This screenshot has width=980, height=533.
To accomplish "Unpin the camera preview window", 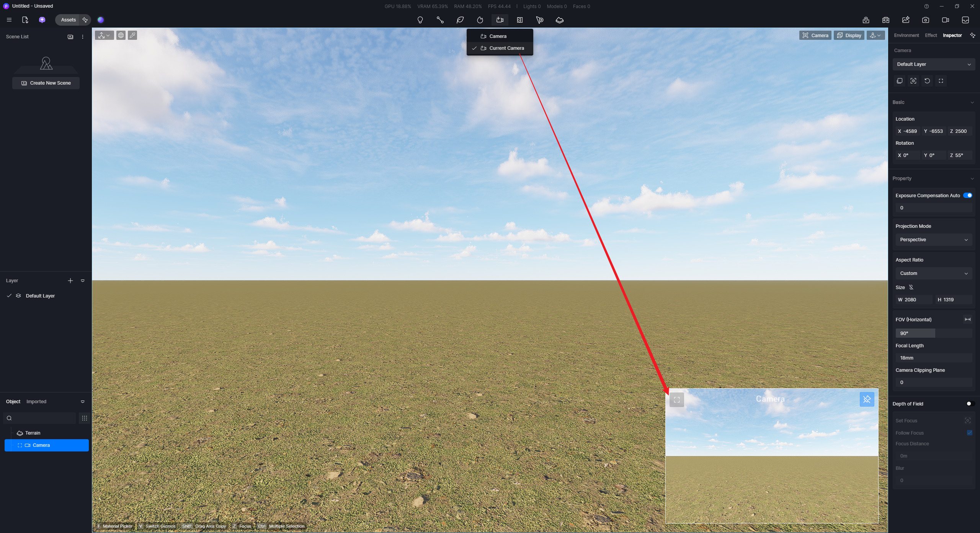I will 867,399.
